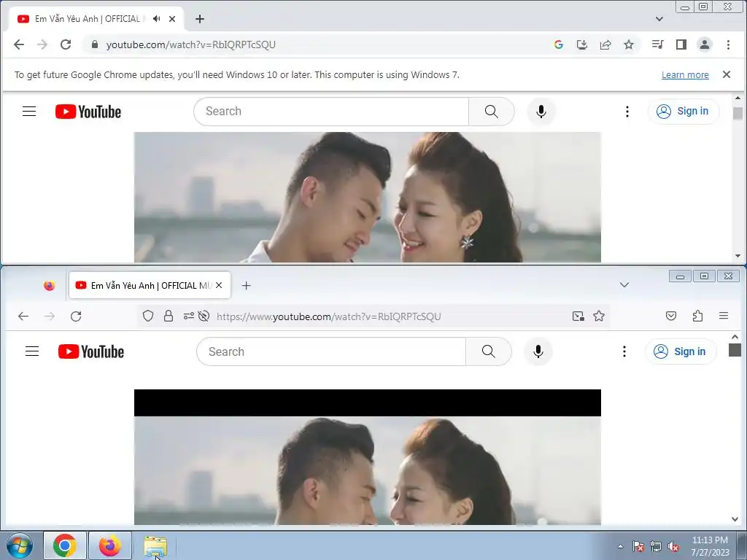Viewport: 747px width, 560px height.
Task: Show hidden tray icons arrow
Action: [620, 546]
